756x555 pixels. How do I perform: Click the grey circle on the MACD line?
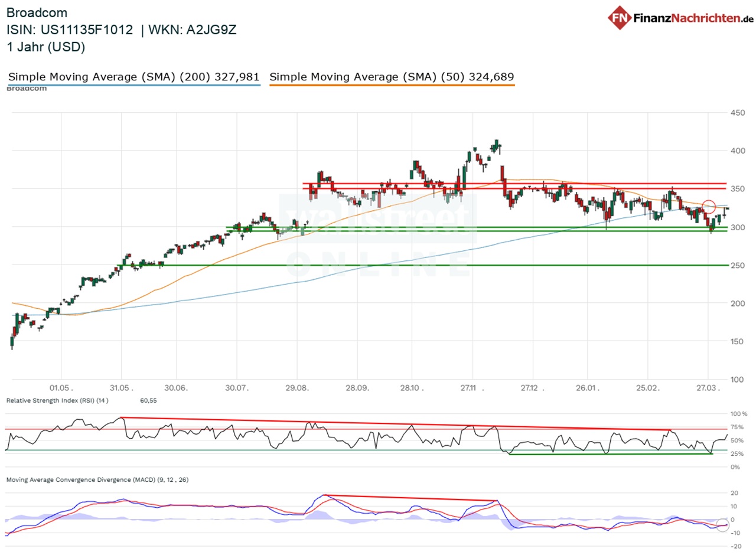722,524
